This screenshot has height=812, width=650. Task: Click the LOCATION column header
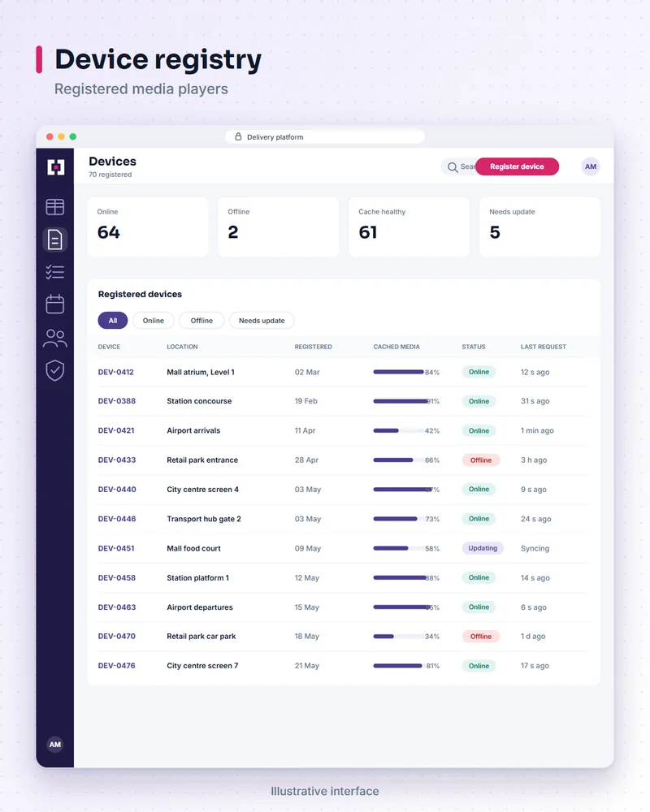pyautogui.click(x=182, y=347)
